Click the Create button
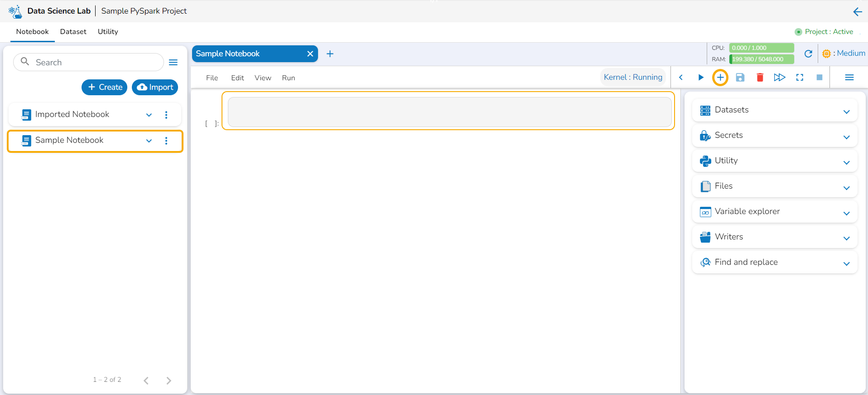 (x=105, y=88)
